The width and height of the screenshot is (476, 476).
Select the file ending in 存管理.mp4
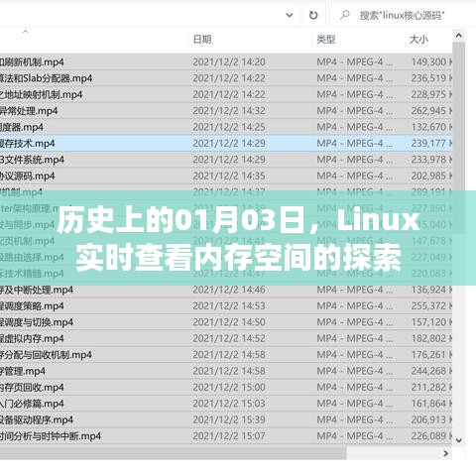[x=23, y=371]
